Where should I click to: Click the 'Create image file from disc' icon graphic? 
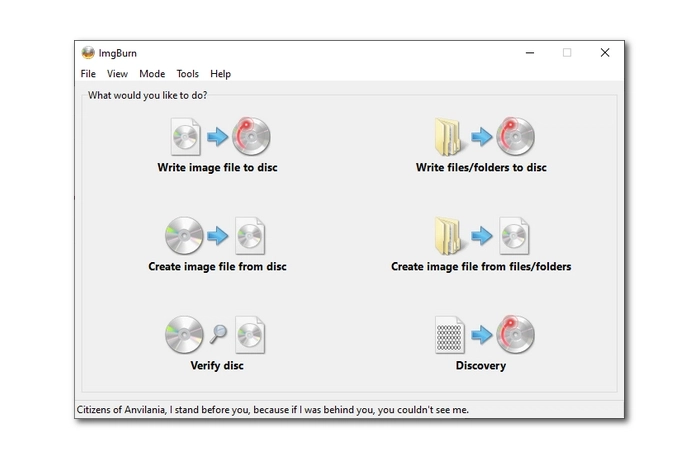click(215, 235)
